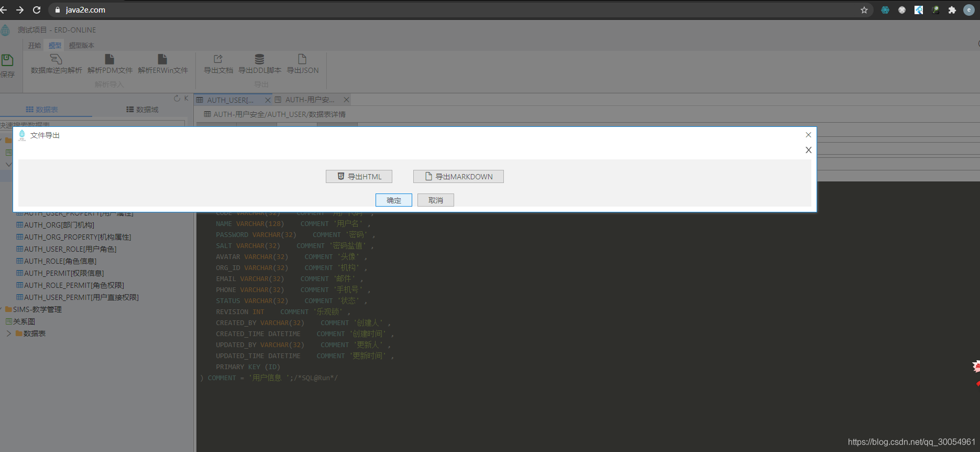Viewport: 980px width, 452px height.
Task: Collapse the side panel with the K icon
Action: (186, 98)
